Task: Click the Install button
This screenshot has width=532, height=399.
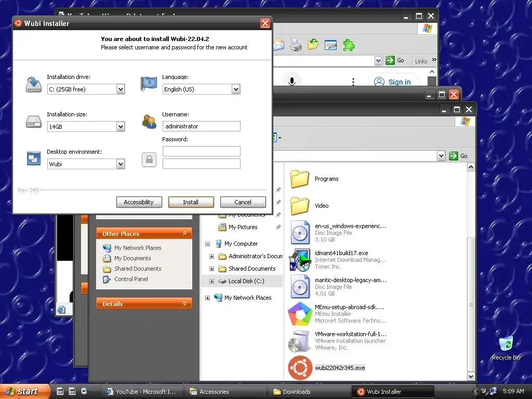Action: [x=191, y=202]
